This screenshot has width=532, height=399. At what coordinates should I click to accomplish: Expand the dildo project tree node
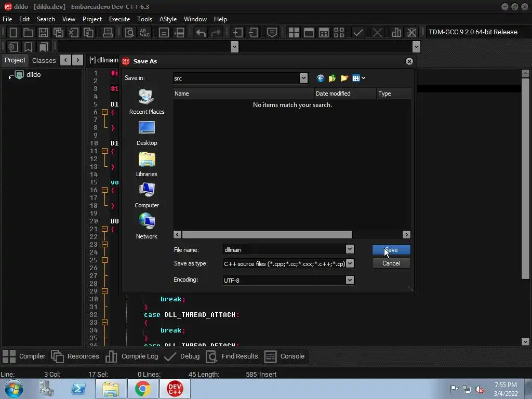point(9,78)
